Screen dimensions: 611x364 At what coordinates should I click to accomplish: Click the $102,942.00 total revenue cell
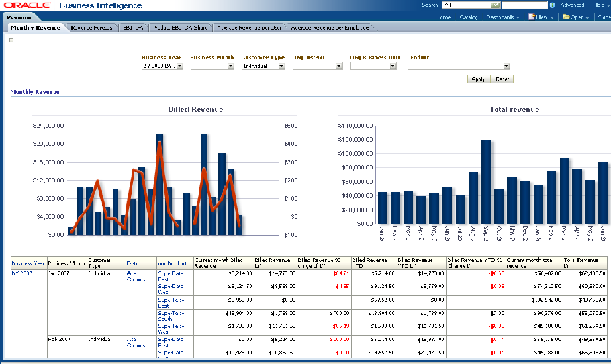tap(547, 300)
